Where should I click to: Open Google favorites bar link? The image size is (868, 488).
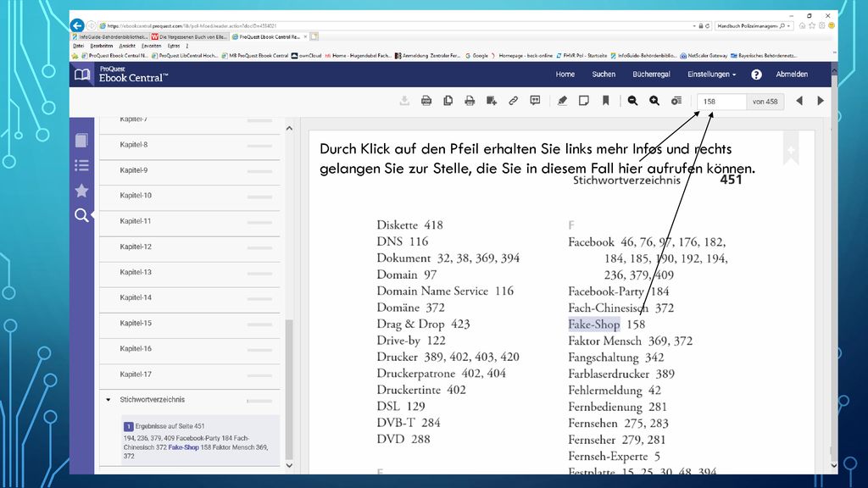(x=476, y=56)
